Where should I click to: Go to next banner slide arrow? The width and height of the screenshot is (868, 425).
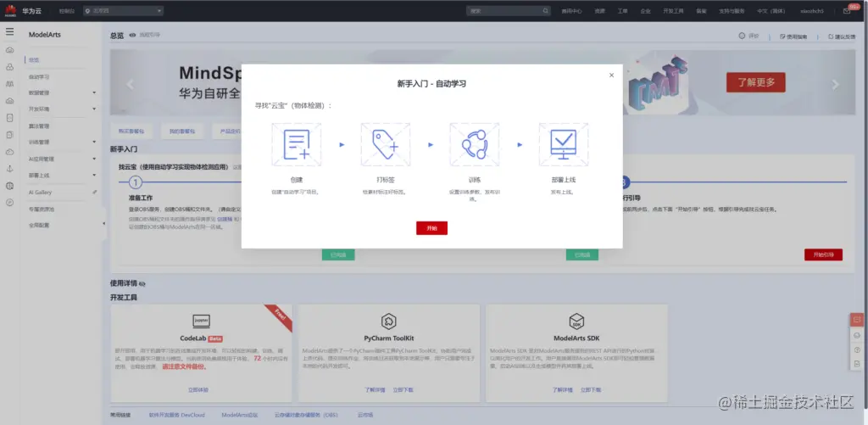[x=835, y=84]
